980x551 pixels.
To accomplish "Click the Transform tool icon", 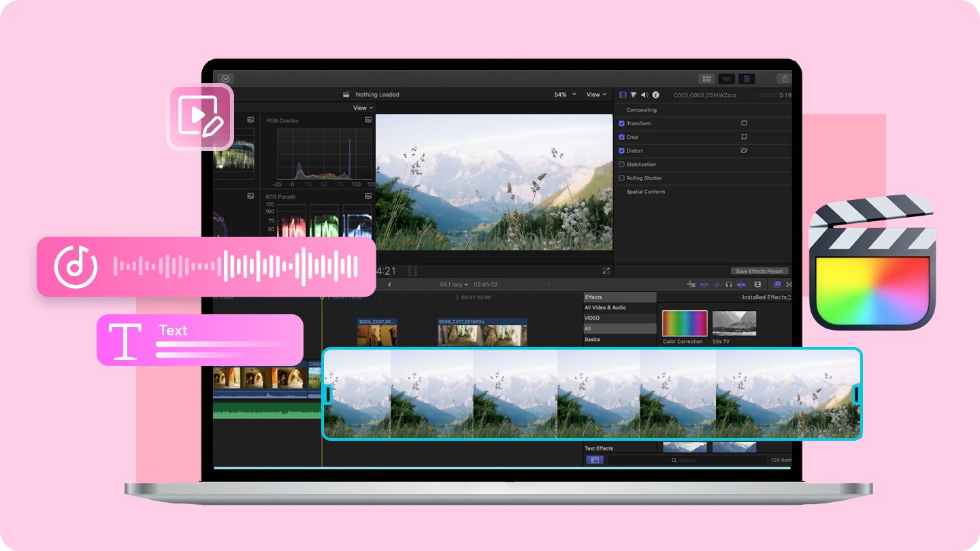I will pyautogui.click(x=745, y=123).
